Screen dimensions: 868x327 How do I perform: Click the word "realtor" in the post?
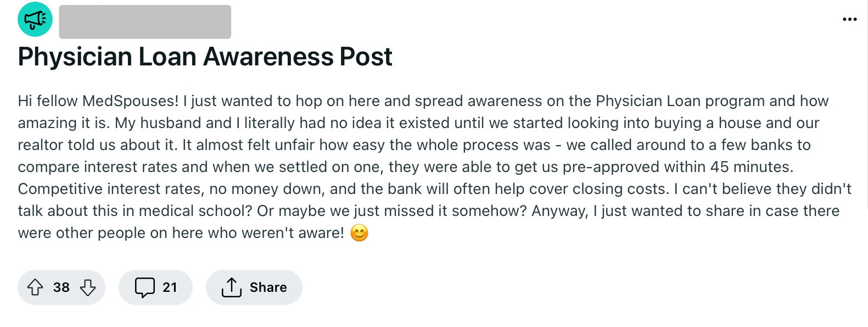click(40, 145)
